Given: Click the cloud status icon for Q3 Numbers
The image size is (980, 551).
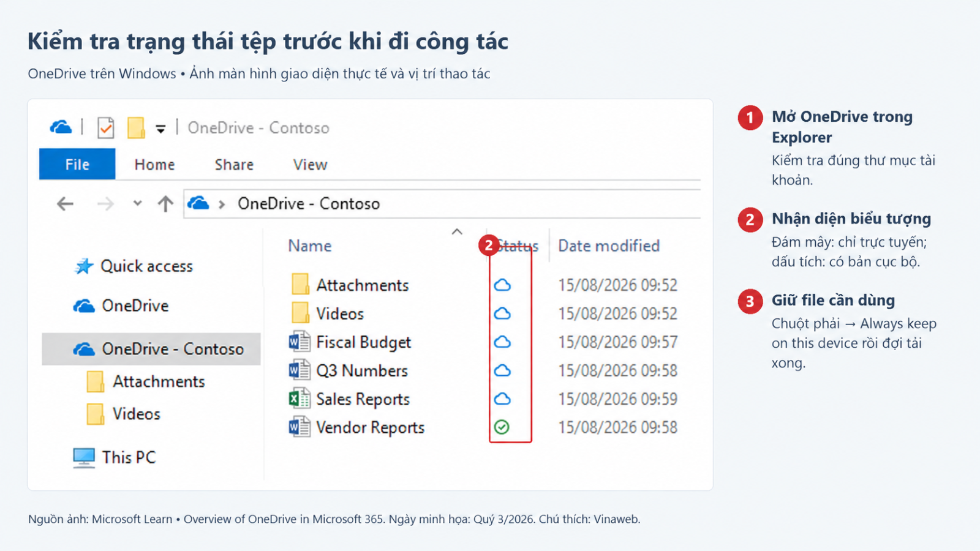Looking at the screenshot, I should (x=502, y=371).
